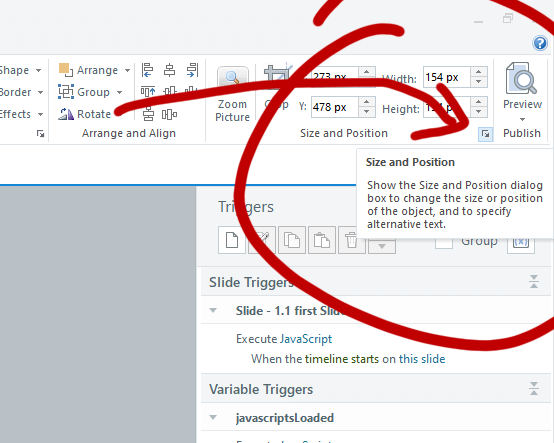Click the 'this slide' link

pos(422,359)
